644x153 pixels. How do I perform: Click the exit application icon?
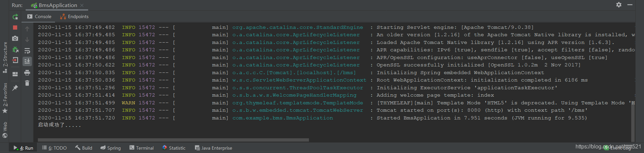pyautogui.click(x=15, y=60)
